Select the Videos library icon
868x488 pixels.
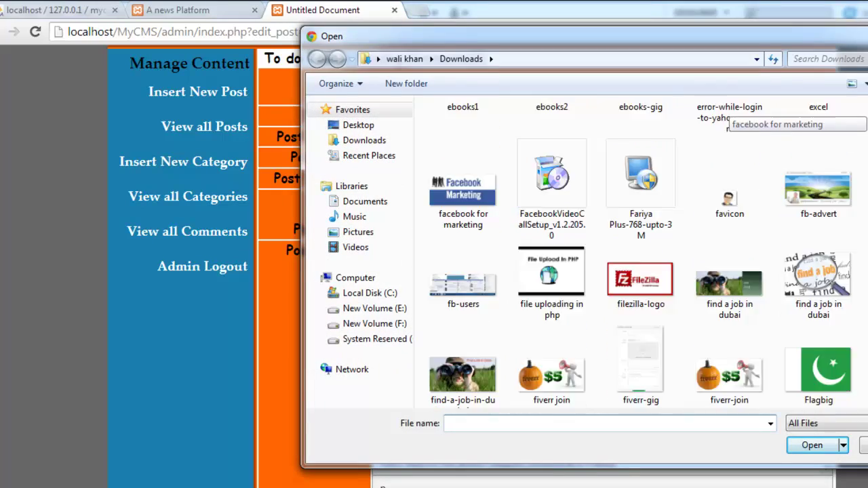coord(333,247)
